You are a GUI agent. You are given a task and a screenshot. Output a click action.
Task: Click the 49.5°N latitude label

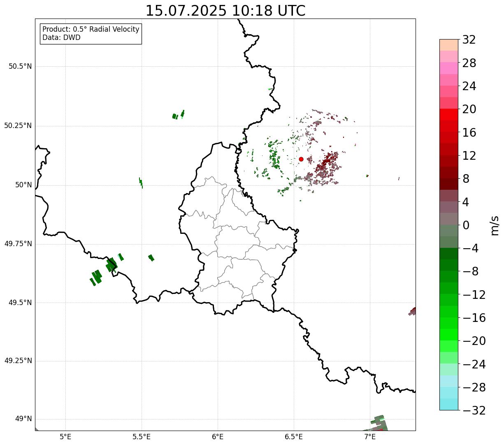(20, 303)
